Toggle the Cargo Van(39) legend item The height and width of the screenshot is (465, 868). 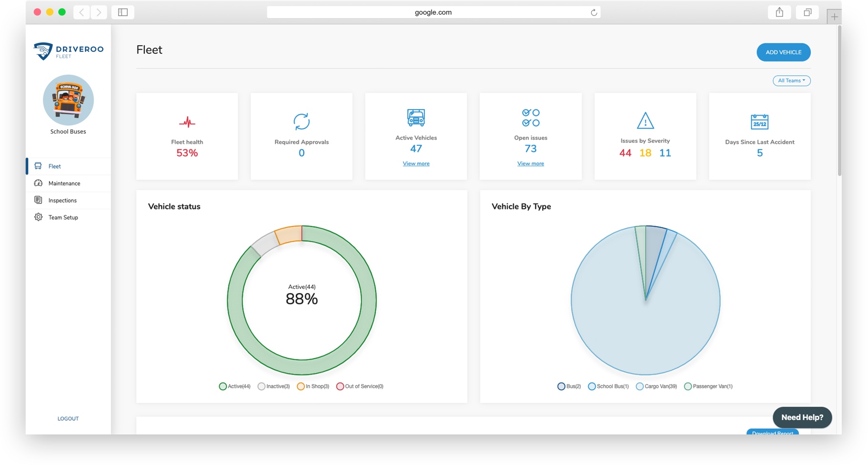[656, 386]
